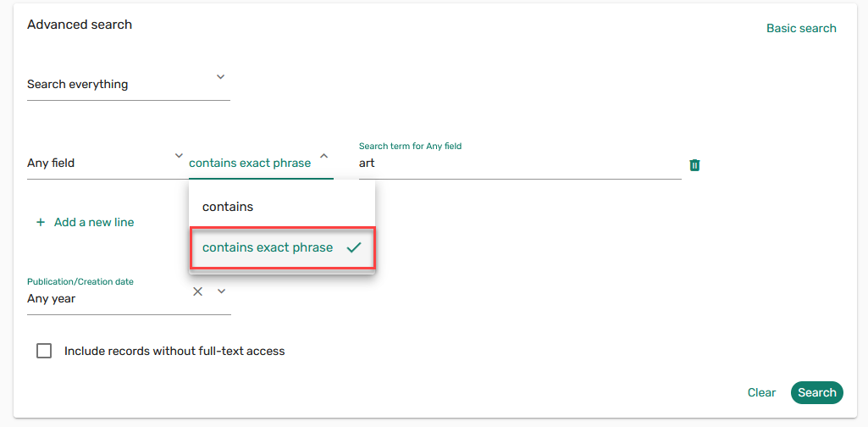Click the Clear button
The height and width of the screenshot is (427, 868).
[761, 392]
